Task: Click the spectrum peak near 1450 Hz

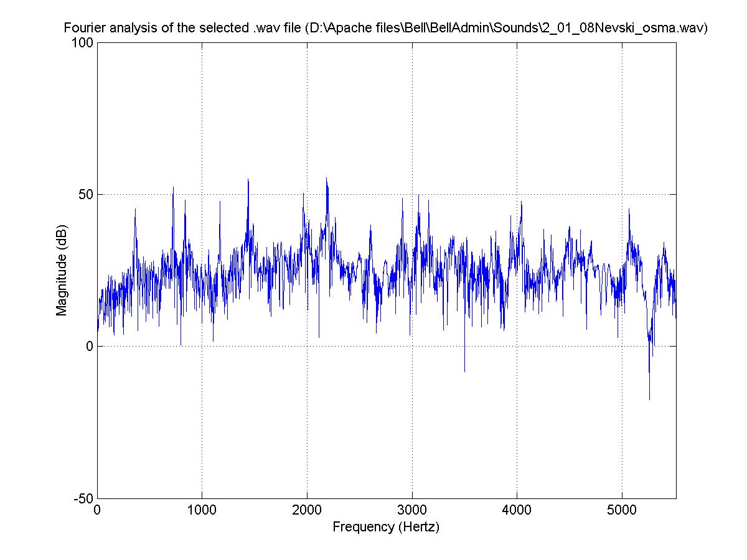Action: click(248, 180)
